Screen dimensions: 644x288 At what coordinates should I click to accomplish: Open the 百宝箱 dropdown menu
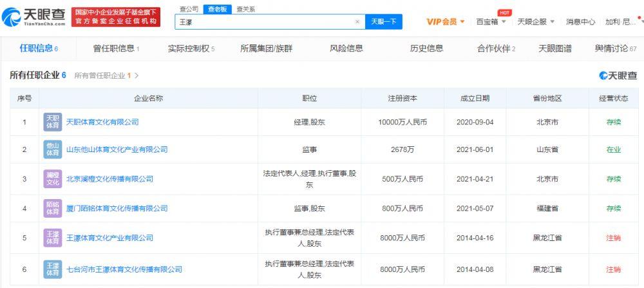click(x=491, y=22)
